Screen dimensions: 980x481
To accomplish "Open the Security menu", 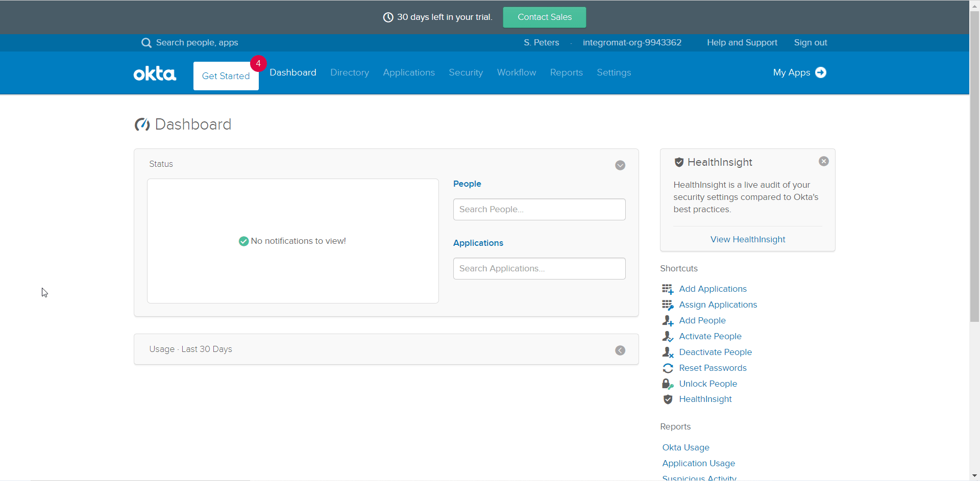I will tap(465, 72).
